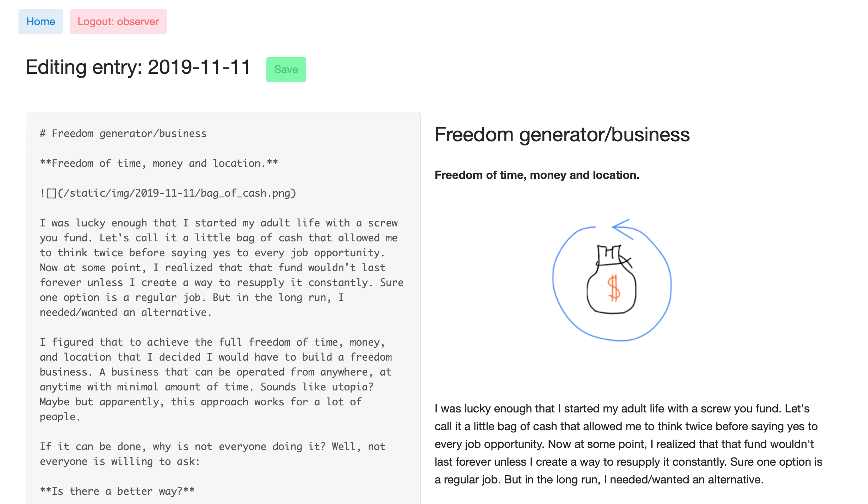The height and width of the screenshot is (504, 868).
Task: Click the orange dollar sign on the bag
Action: 613,288
